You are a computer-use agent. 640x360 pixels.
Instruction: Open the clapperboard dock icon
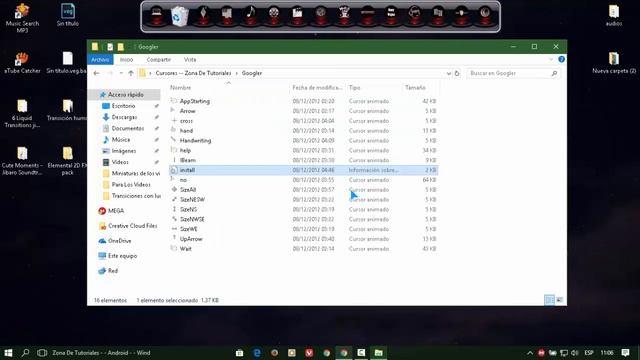pyautogui.click(x=297, y=16)
